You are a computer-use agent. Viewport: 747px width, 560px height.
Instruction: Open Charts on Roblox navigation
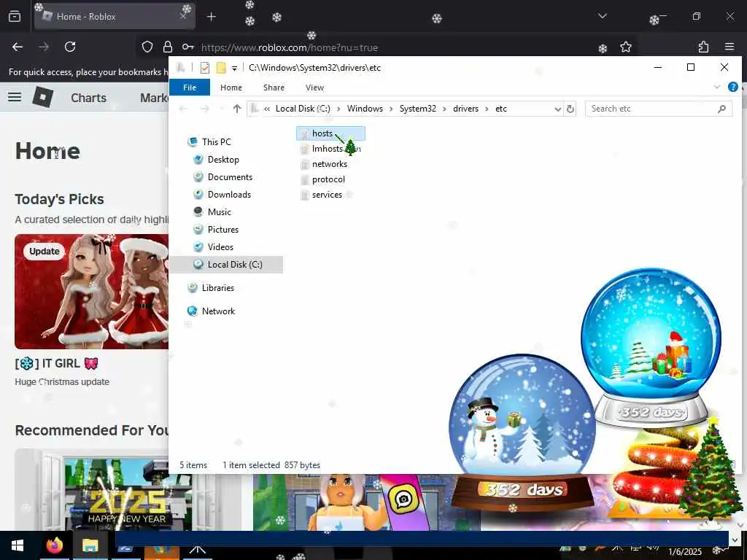coord(88,98)
